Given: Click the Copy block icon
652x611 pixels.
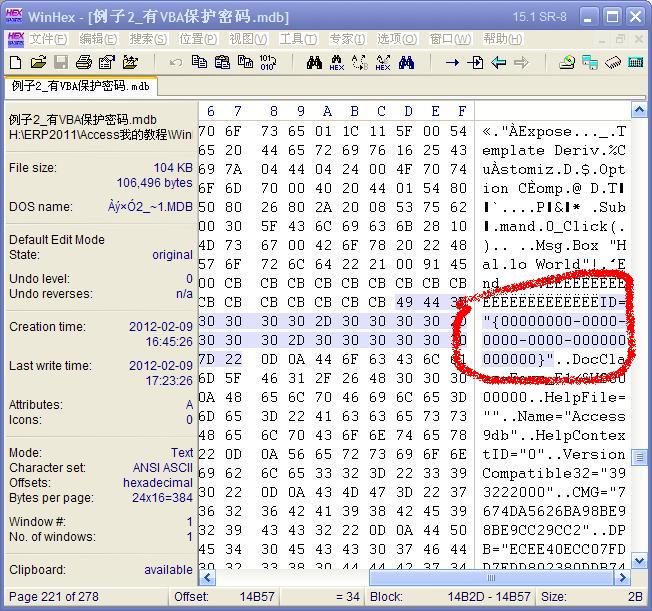Looking at the screenshot, I should (x=199, y=63).
